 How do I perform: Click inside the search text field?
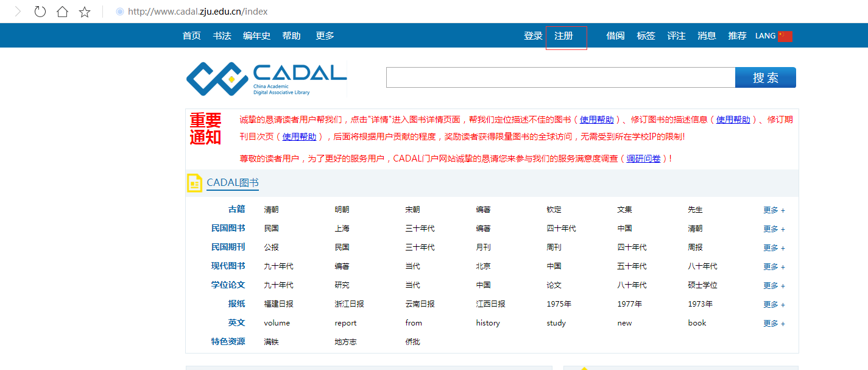point(560,77)
